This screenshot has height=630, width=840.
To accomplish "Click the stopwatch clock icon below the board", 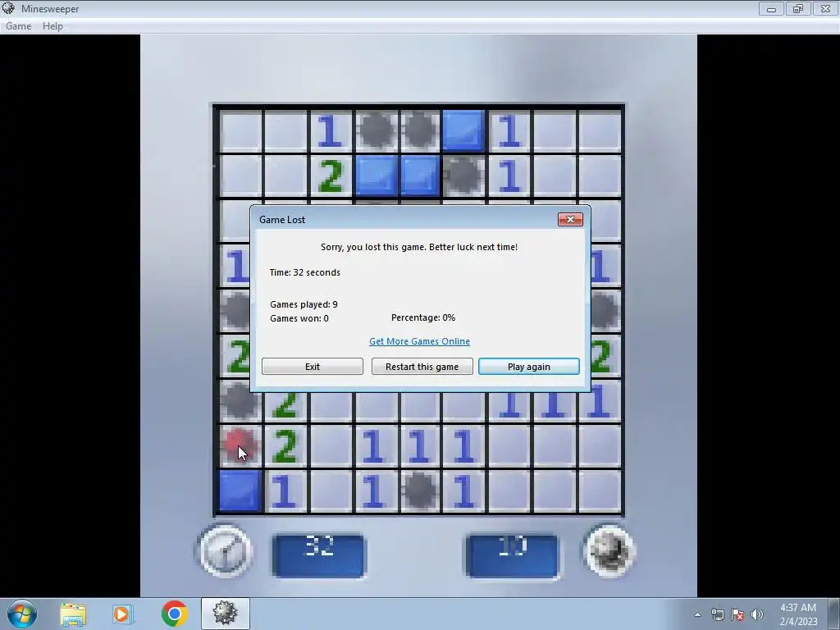I will tap(225, 551).
